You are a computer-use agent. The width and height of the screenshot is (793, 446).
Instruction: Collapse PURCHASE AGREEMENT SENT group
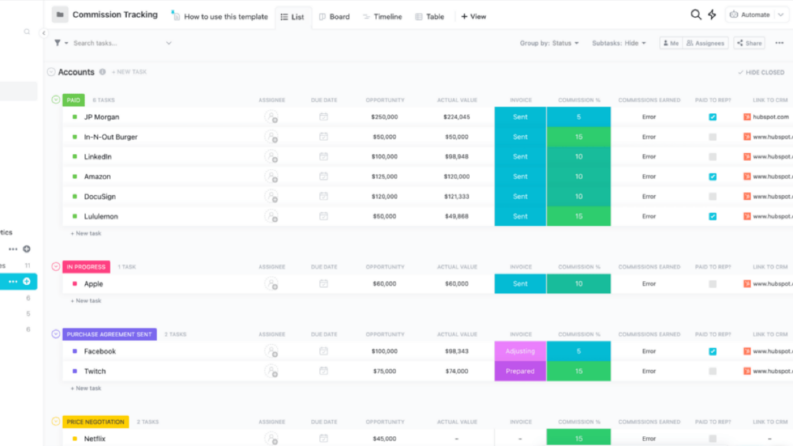tap(56, 334)
